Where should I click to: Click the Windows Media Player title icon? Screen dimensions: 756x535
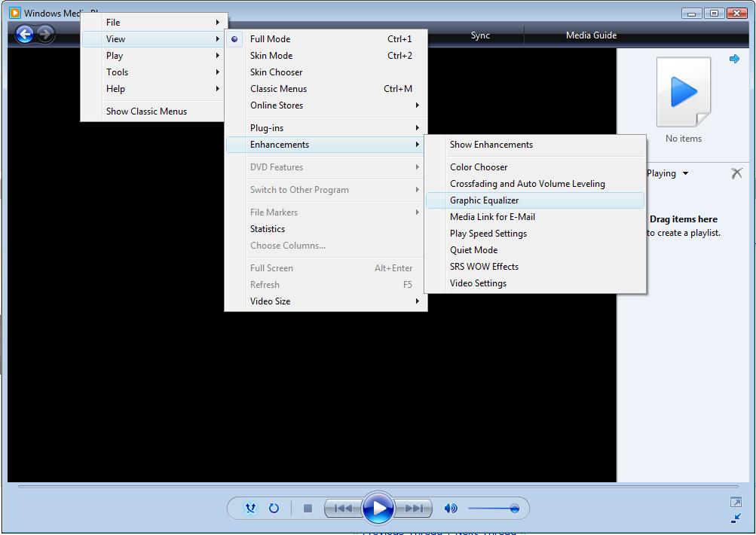[x=15, y=13]
